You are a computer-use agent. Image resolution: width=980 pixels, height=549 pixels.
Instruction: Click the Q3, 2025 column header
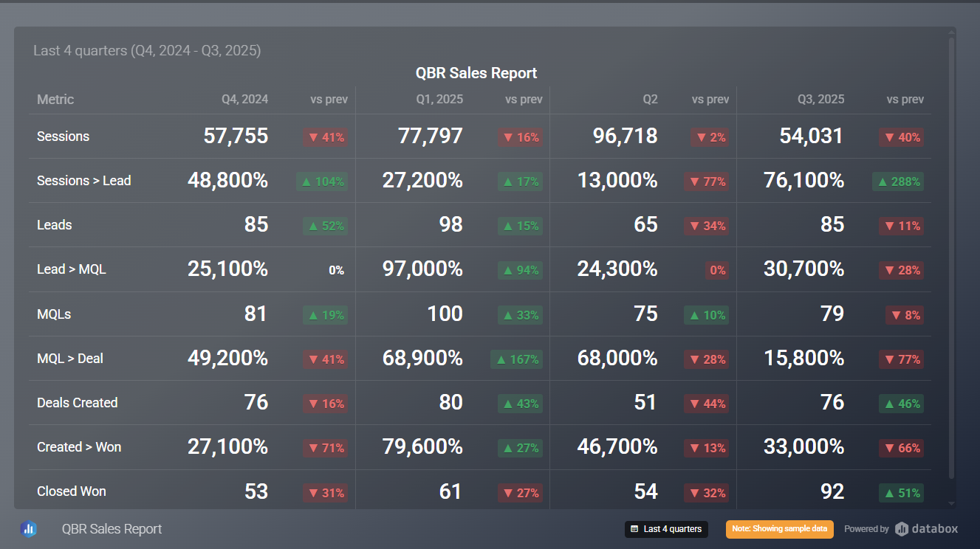[820, 100]
